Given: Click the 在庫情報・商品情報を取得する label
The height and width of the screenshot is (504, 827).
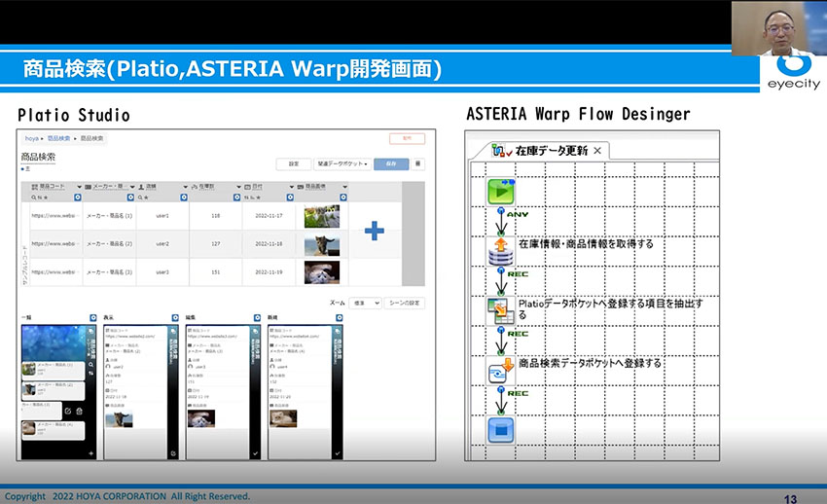Looking at the screenshot, I should 586,244.
